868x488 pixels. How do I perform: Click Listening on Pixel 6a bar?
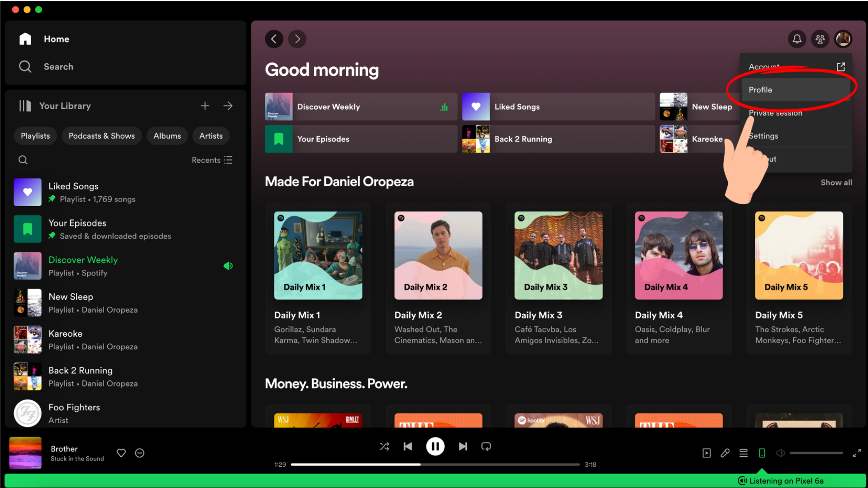[x=435, y=481]
